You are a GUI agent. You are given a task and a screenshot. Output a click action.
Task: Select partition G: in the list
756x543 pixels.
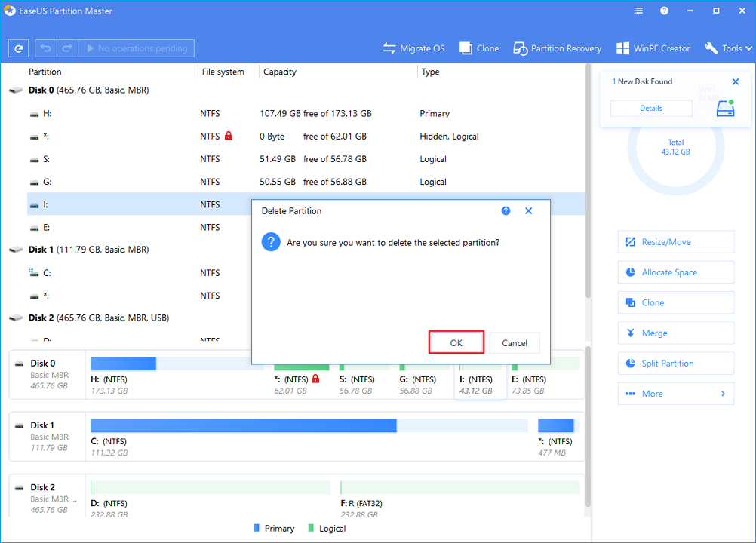(306, 182)
